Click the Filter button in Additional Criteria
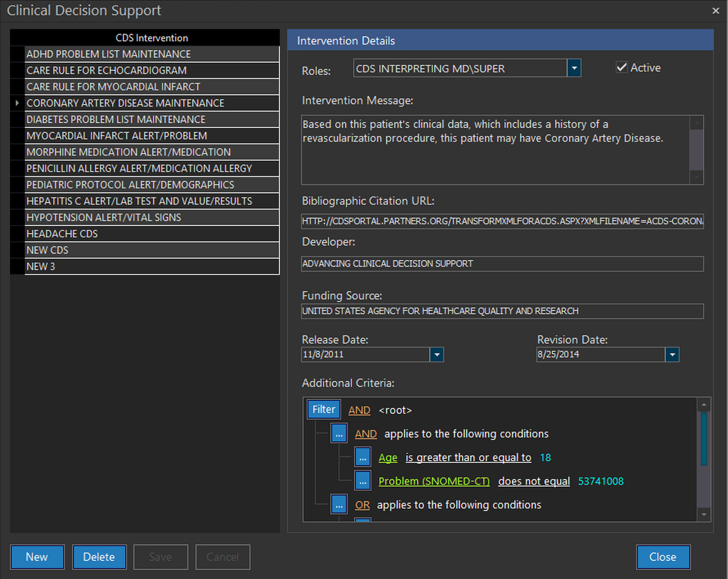 pos(323,410)
